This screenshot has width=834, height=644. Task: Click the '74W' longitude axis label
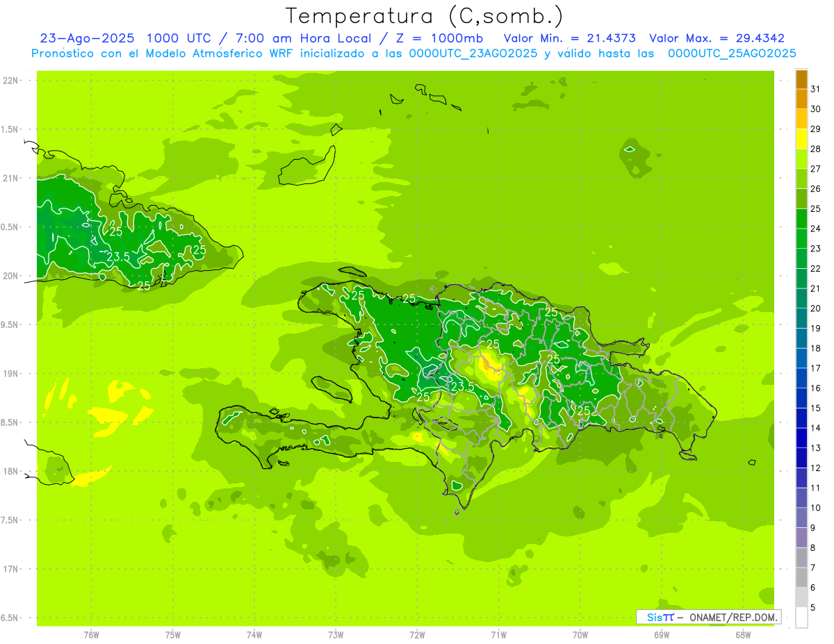click(x=254, y=634)
